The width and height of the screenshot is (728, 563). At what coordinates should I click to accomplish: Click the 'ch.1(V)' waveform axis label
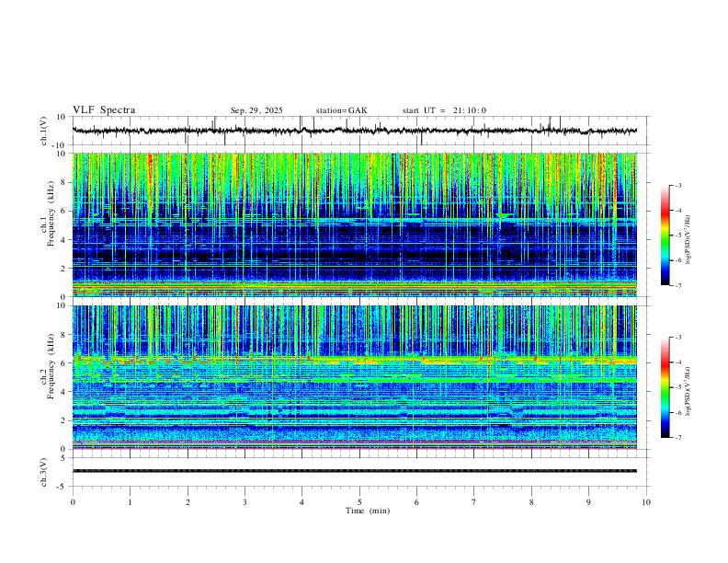tap(44, 131)
